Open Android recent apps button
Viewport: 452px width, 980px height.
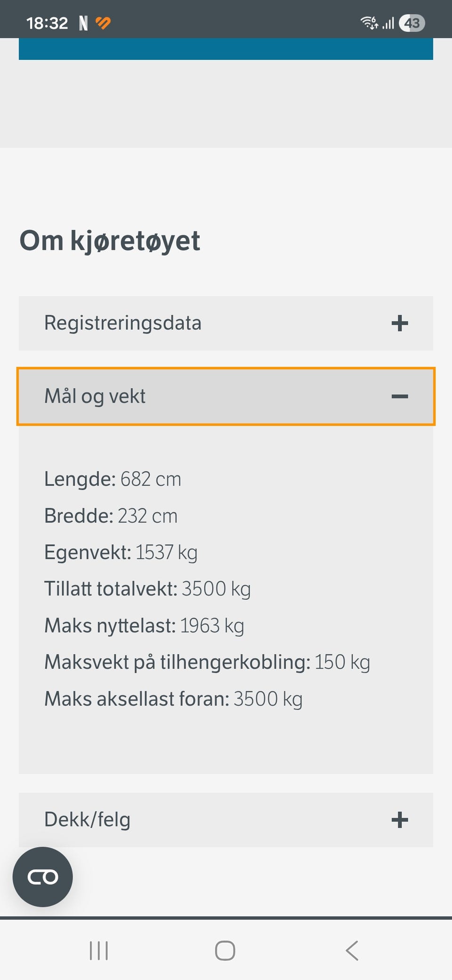click(99, 950)
